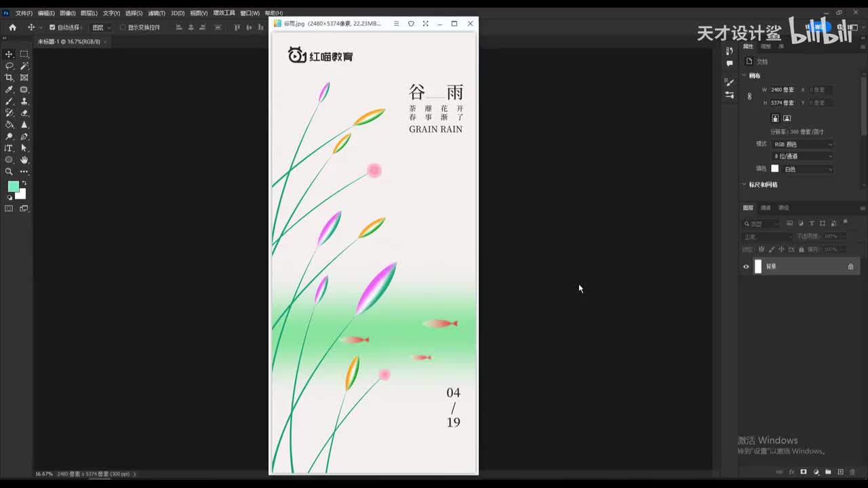Select the Brush tool
The image size is (868, 488).
[x=9, y=101]
